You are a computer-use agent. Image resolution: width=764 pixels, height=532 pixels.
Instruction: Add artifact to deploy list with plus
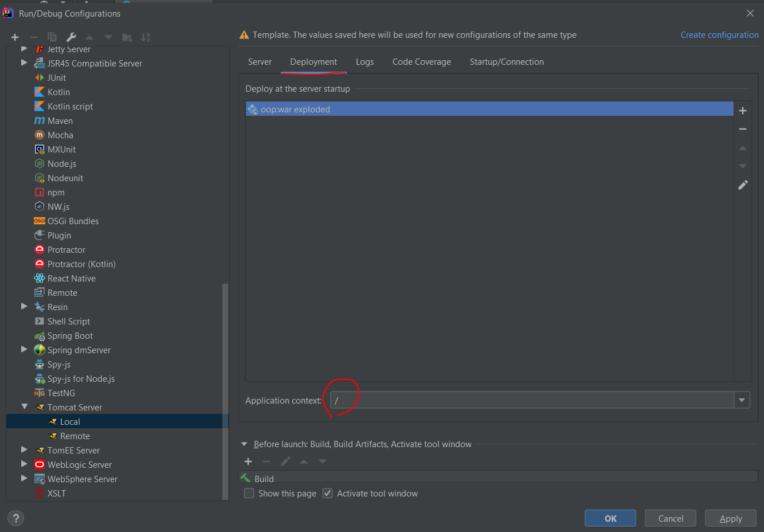click(x=743, y=110)
